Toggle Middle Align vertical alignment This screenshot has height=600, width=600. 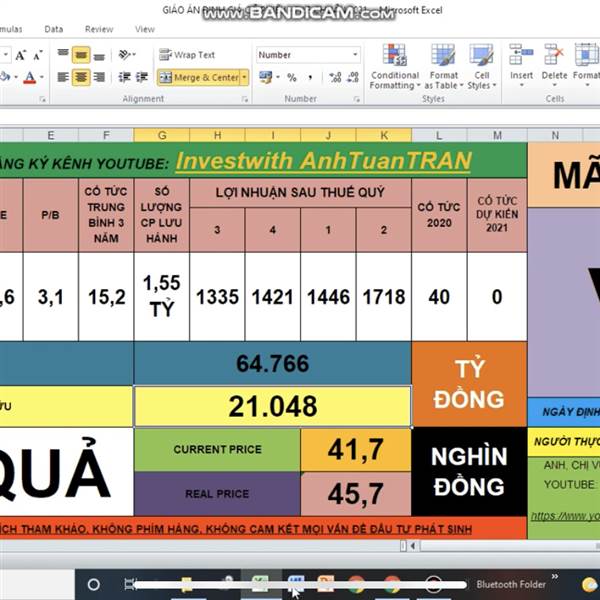point(81,55)
